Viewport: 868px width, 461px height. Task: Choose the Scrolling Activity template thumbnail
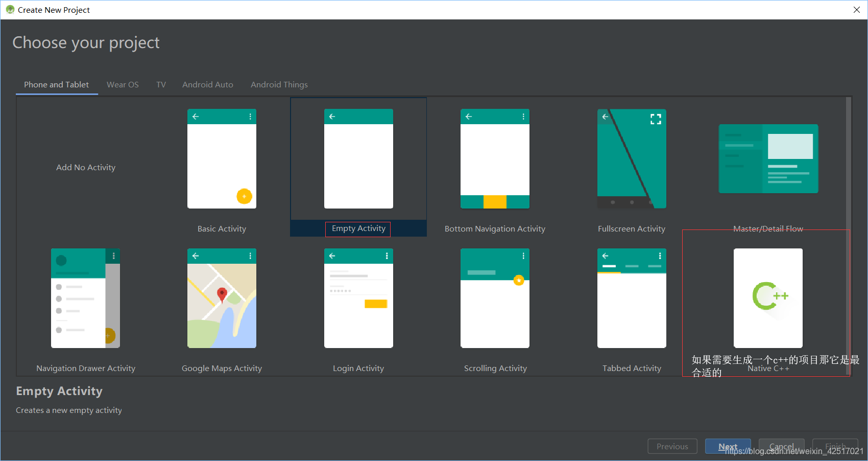point(495,298)
